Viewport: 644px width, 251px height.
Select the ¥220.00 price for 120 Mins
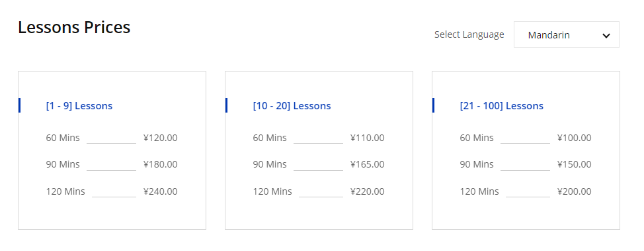368,191
